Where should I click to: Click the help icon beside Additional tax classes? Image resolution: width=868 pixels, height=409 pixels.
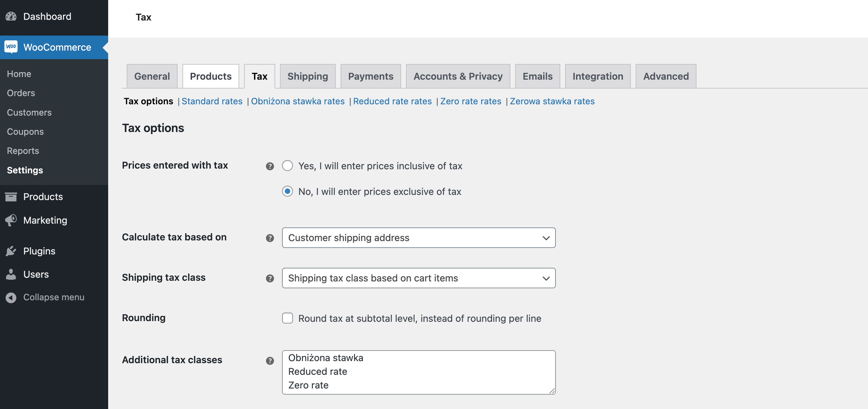(x=270, y=360)
